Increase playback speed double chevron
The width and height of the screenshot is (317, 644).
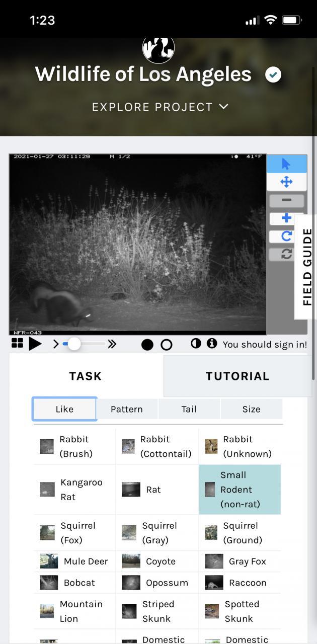point(112,344)
